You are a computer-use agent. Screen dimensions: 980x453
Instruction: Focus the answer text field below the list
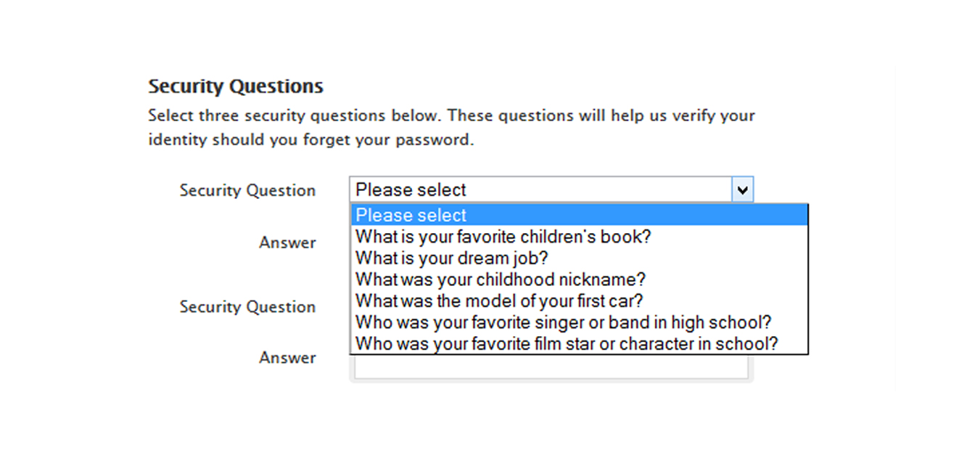tap(551, 367)
